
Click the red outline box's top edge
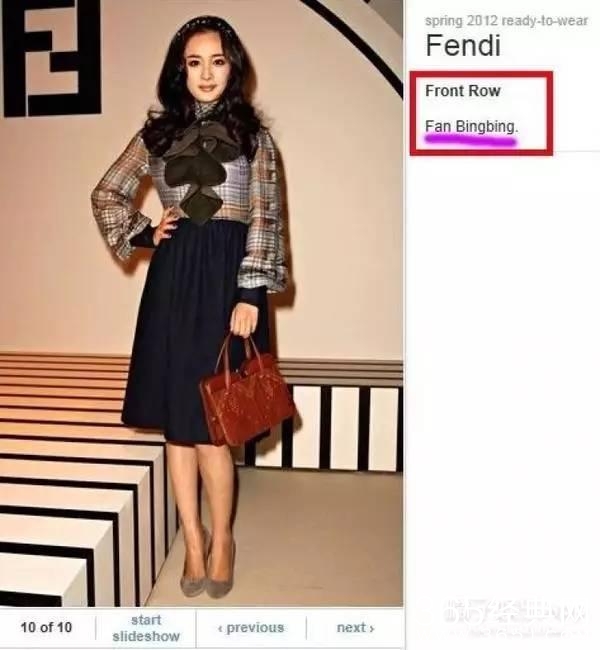click(x=481, y=74)
